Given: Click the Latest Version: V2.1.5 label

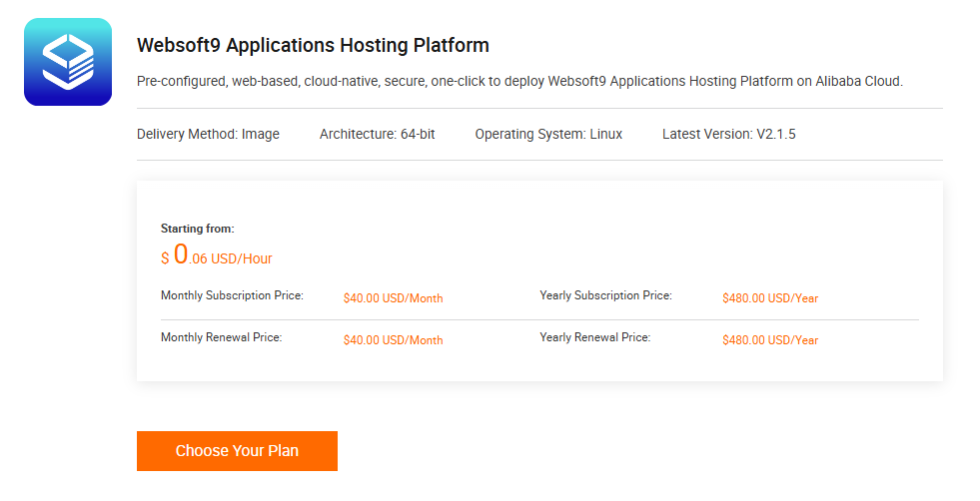Looking at the screenshot, I should (x=728, y=134).
